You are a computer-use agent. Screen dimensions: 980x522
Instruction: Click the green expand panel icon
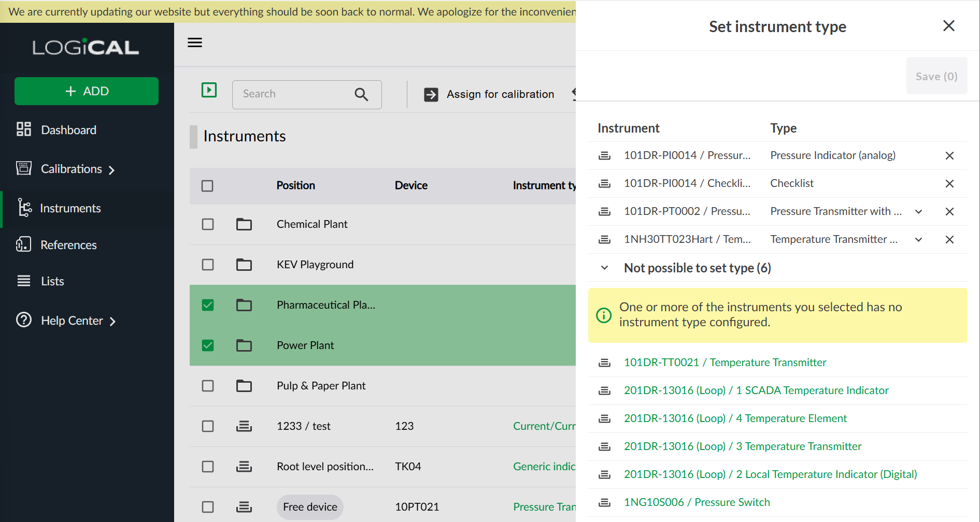click(209, 90)
